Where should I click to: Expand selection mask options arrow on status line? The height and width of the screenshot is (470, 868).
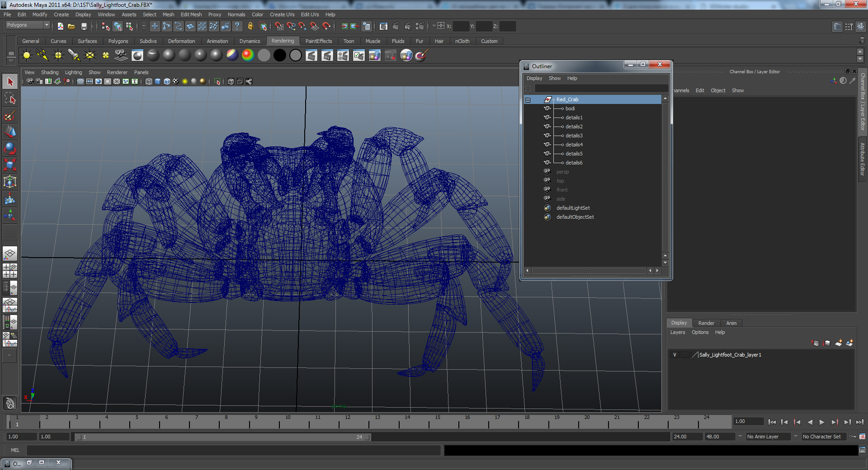144,26
